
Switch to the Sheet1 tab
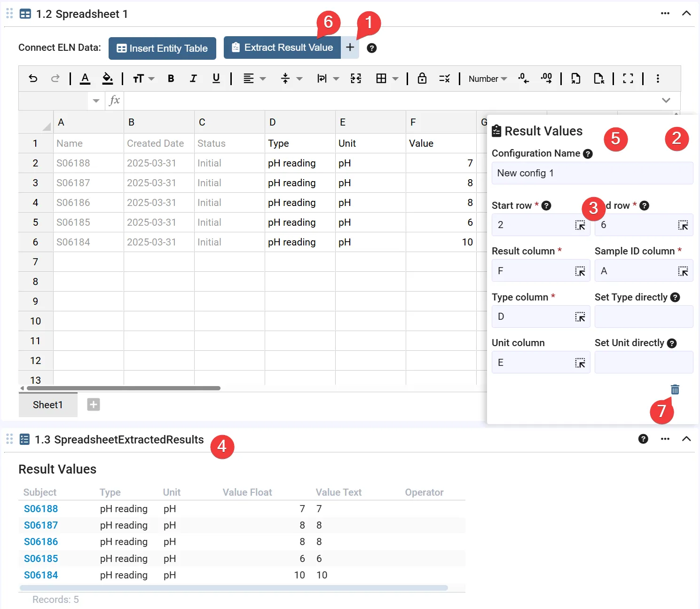tap(48, 405)
